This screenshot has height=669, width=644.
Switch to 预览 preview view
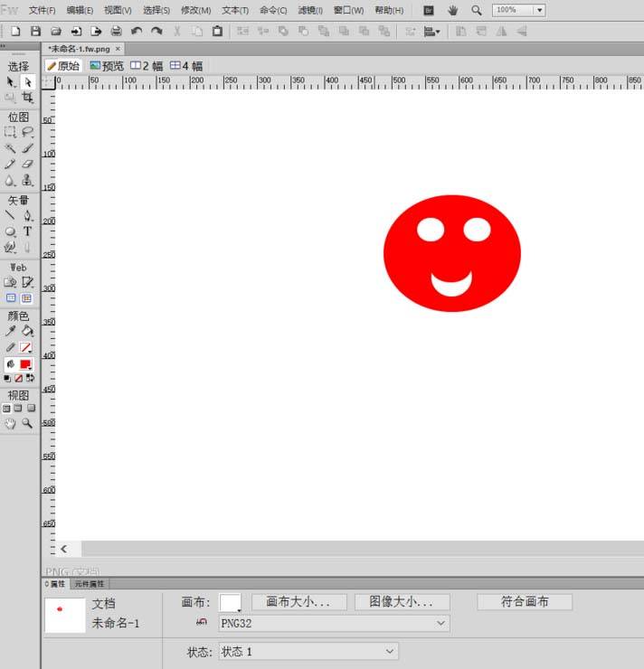107,66
